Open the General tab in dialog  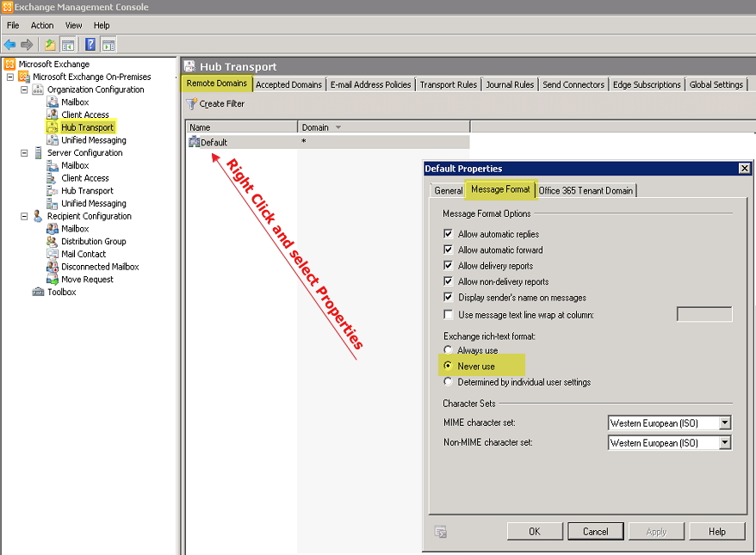[449, 191]
